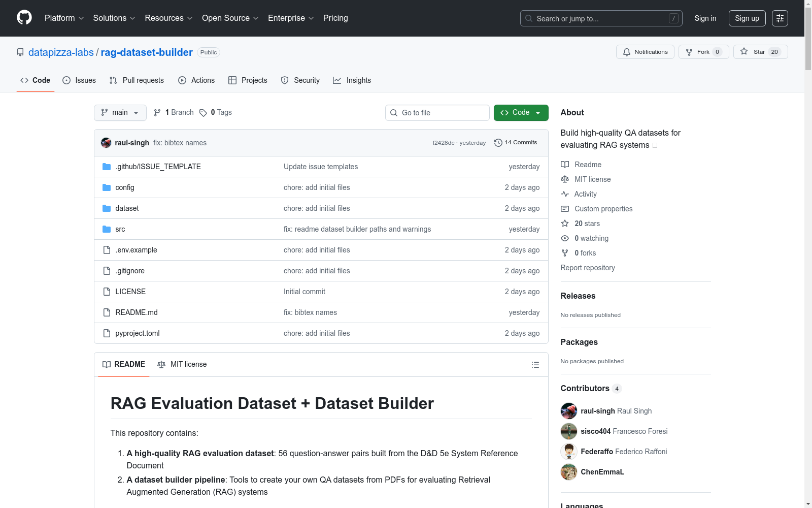Open the pyproject.toml file
Viewport: 812px width, 508px height.
coord(138,333)
